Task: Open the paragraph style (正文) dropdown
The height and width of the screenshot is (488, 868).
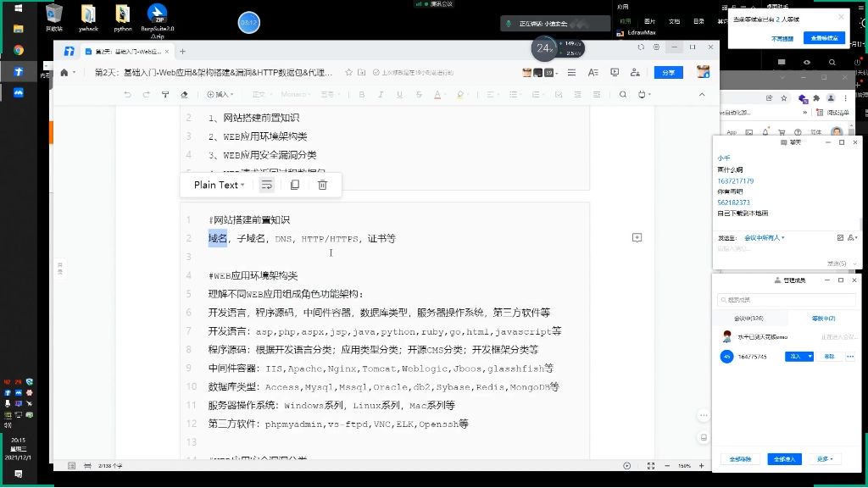Action: 260,95
